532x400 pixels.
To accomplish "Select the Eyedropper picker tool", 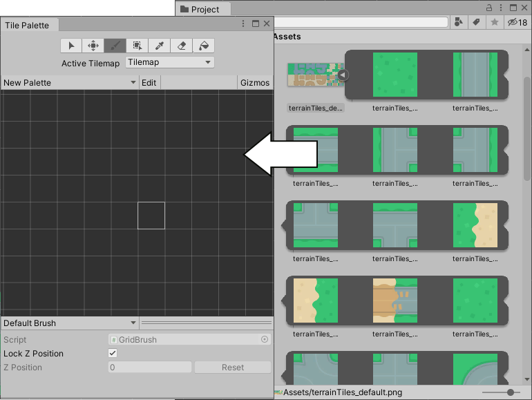I will 160,46.
